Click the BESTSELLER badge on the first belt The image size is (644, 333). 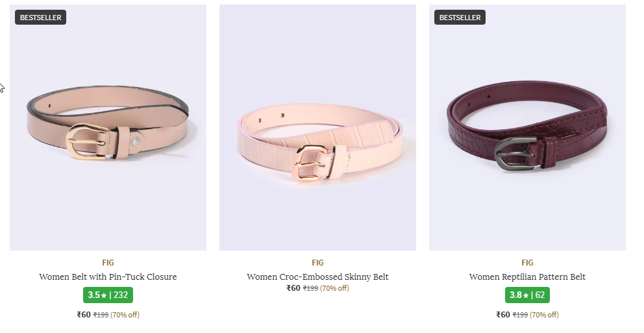point(41,18)
